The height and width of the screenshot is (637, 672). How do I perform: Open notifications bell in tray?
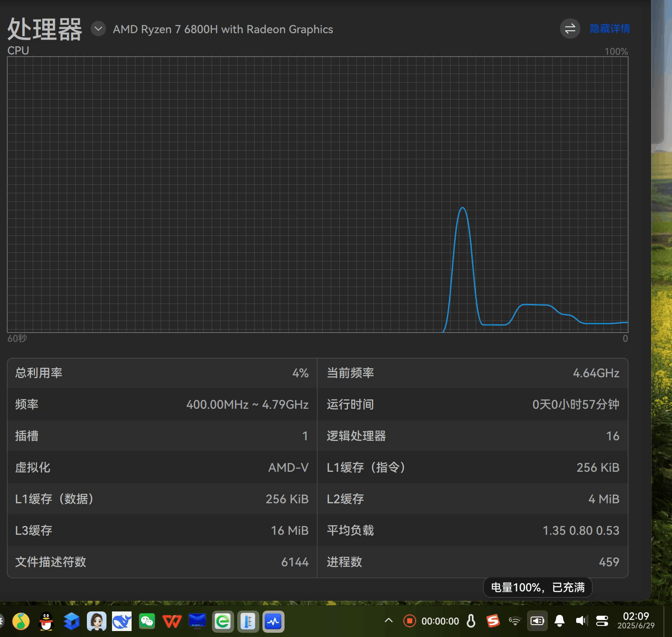560,621
